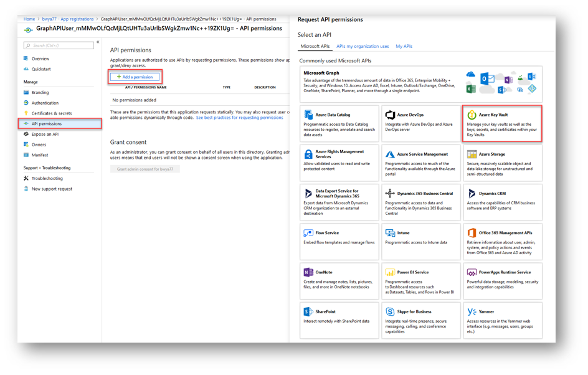Screen dimensions: 588x375
Task: Click the Branding sidebar icon
Action: coord(26,92)
